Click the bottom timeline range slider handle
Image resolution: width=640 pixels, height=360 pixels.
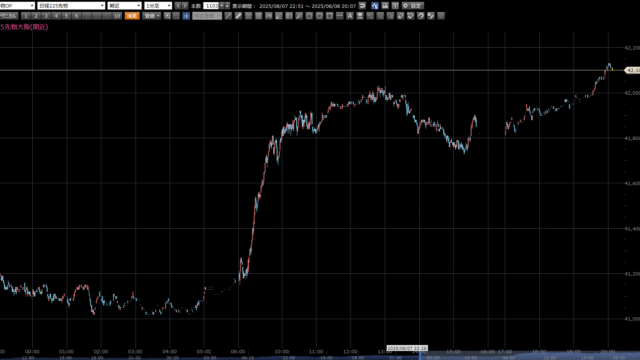(x=420, y=354)
